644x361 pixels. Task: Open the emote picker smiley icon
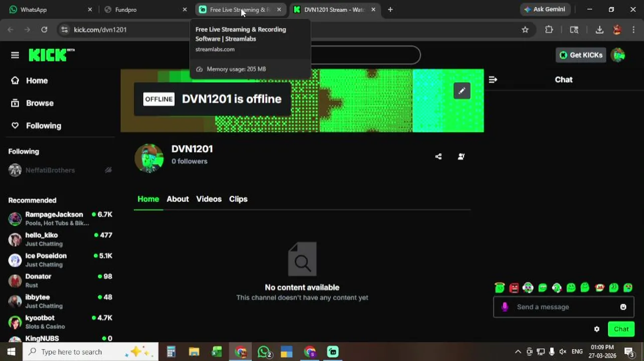(x=623, y=307)
